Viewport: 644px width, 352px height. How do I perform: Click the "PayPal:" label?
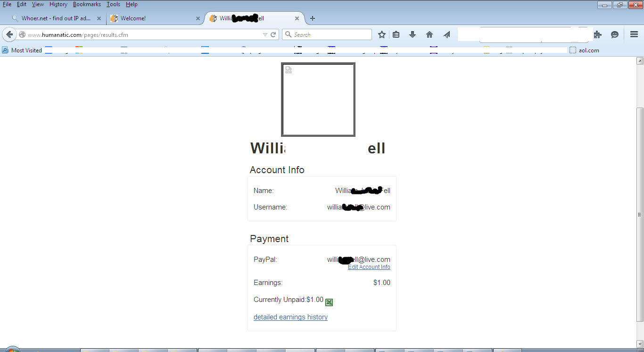pos(265,260)
